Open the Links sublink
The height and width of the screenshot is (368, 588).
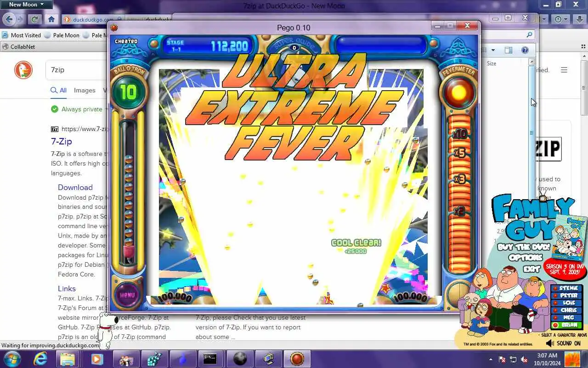click(x=67, y=289)
